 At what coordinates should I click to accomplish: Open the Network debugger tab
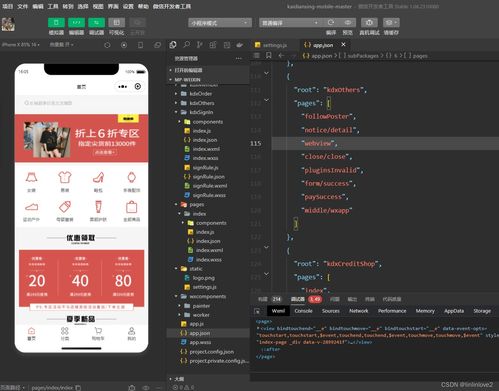tap(359, 311)
